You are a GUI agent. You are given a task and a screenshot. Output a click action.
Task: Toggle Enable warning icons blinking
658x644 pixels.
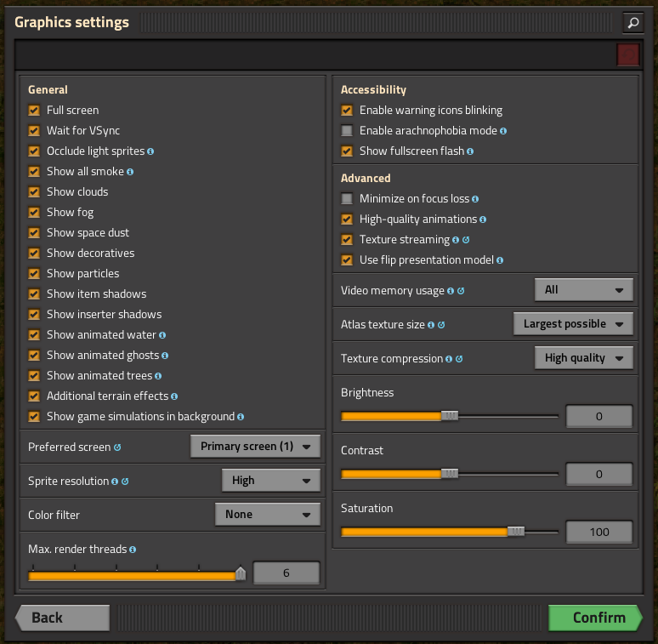[x=347, y=111]
